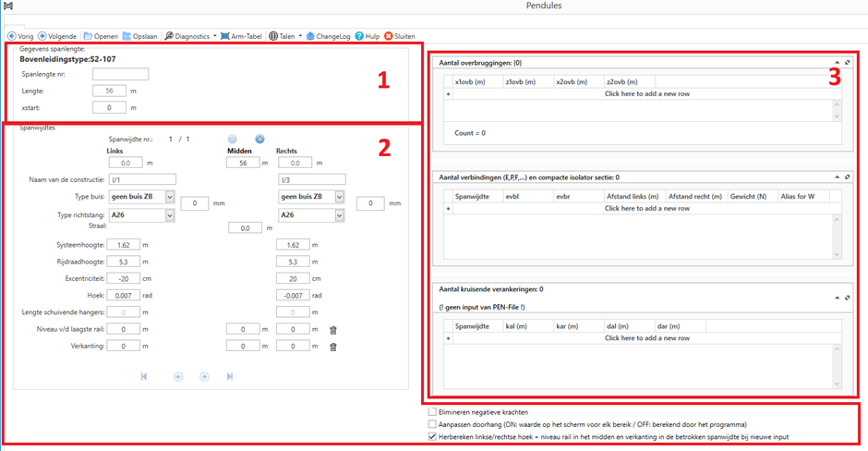Screen dimensions: 868x451
Task: Click the trash icon beside Verkanting
Action: [333, 347]
